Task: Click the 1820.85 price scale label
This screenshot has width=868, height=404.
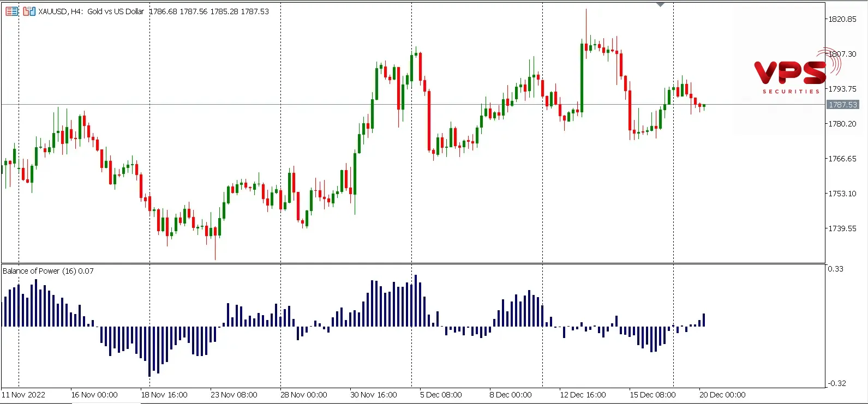Action: 842,19
